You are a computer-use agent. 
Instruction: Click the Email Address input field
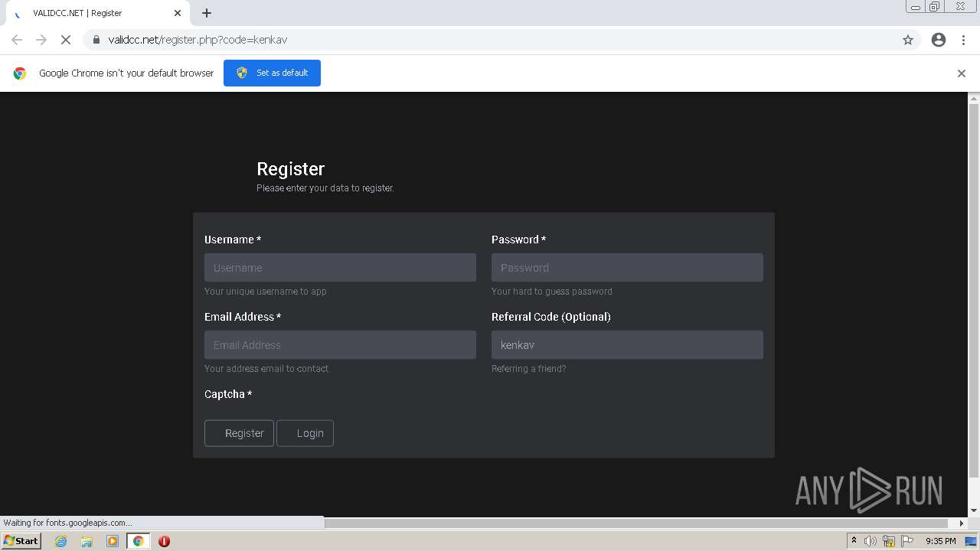pos(340,345)
